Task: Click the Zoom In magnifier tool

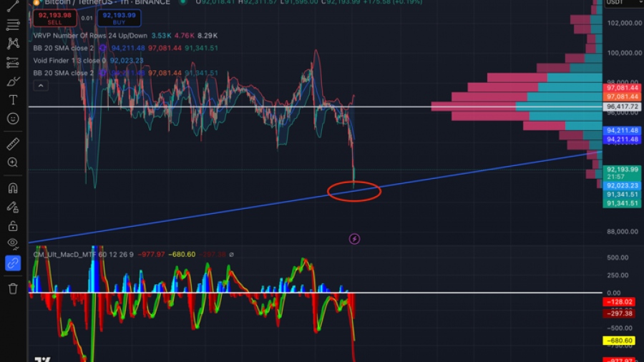Action: pyautogui.click(x=13, y=162)
